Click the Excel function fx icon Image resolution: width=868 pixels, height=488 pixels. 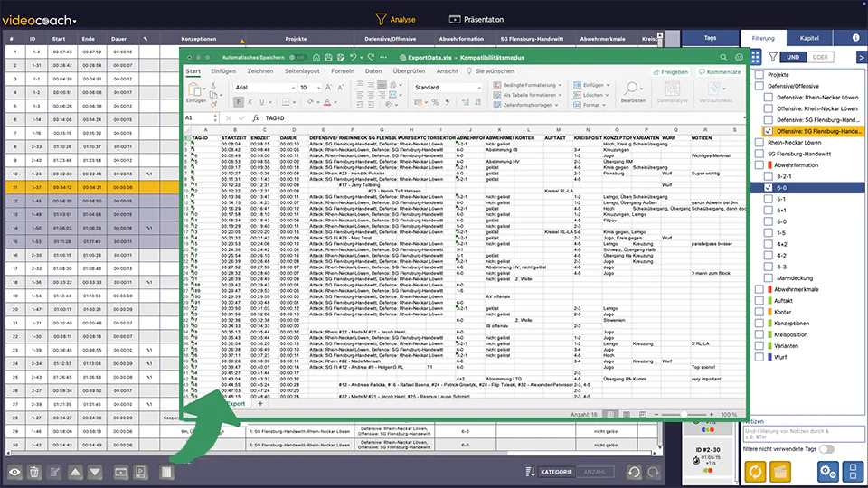tap(255, 117)
